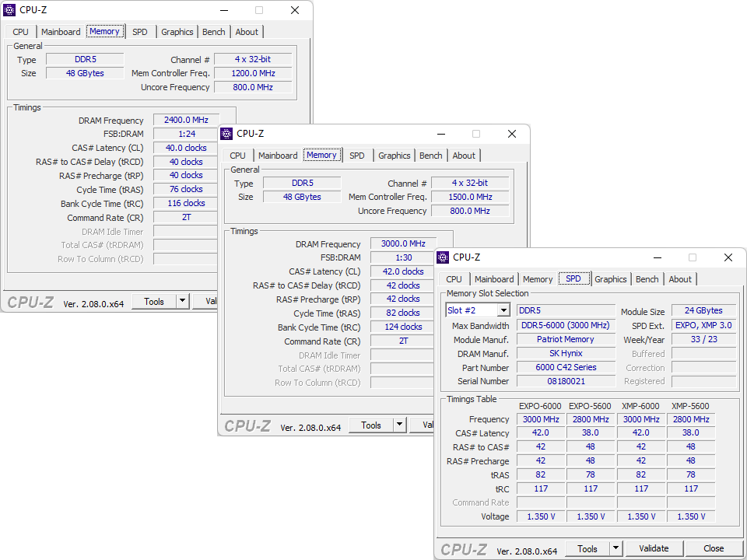Open the About tab in the 2400 MHz Memory window
747x560 pixels.
pyautogui.click(x=247, y=32)
